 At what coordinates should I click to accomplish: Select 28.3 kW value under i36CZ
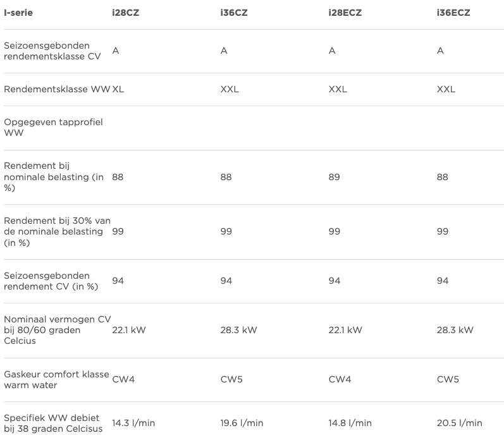(238, 330)
